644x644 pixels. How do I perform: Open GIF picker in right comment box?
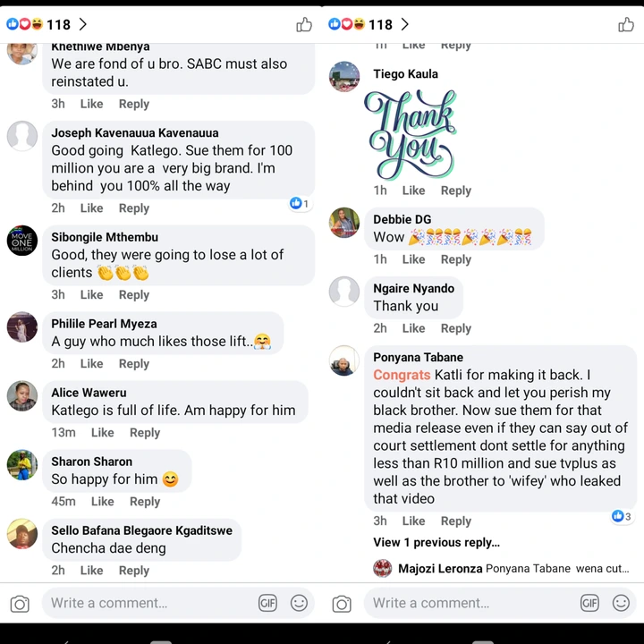tap(589, 603)
